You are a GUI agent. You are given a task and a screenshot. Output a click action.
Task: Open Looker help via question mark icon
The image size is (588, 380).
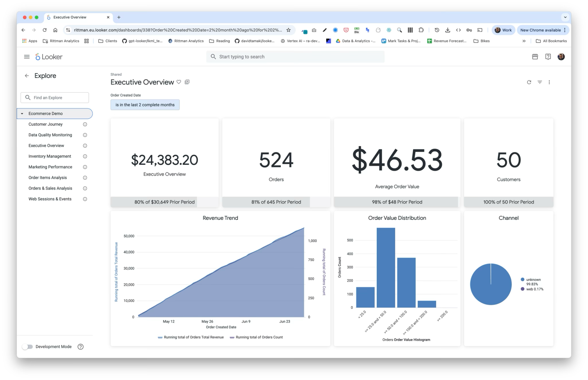[x=548, y=57]
